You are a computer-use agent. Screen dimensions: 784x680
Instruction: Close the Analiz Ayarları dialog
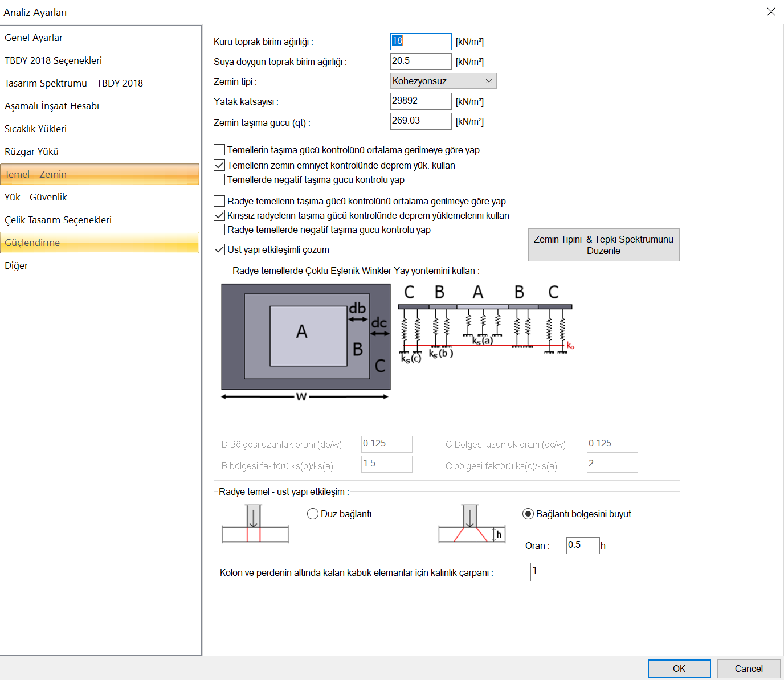771,12
